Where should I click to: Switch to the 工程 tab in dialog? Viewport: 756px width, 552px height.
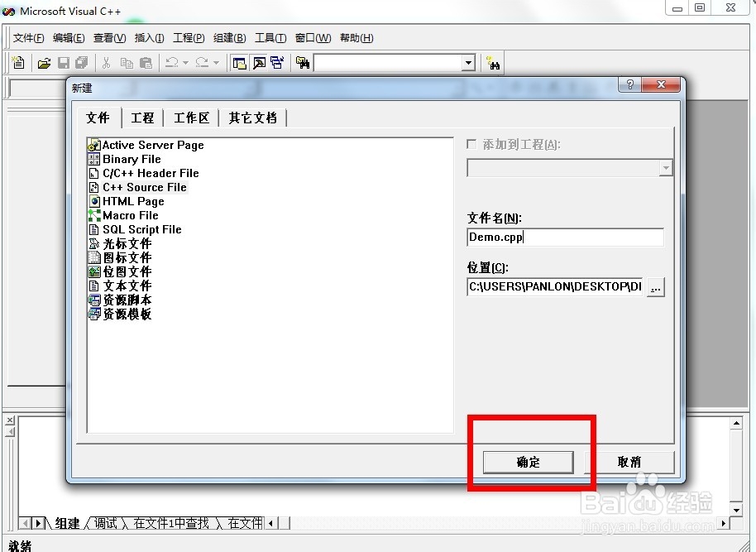coord(143,118)
